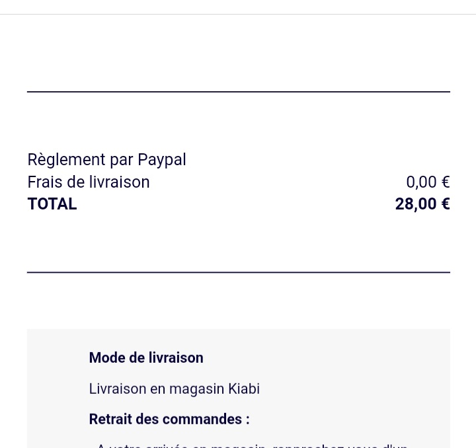Screen dimensions: 476x448
Task: Click the divider line above the payment summary
Action: pyautogui.click(x=238, y=92)
